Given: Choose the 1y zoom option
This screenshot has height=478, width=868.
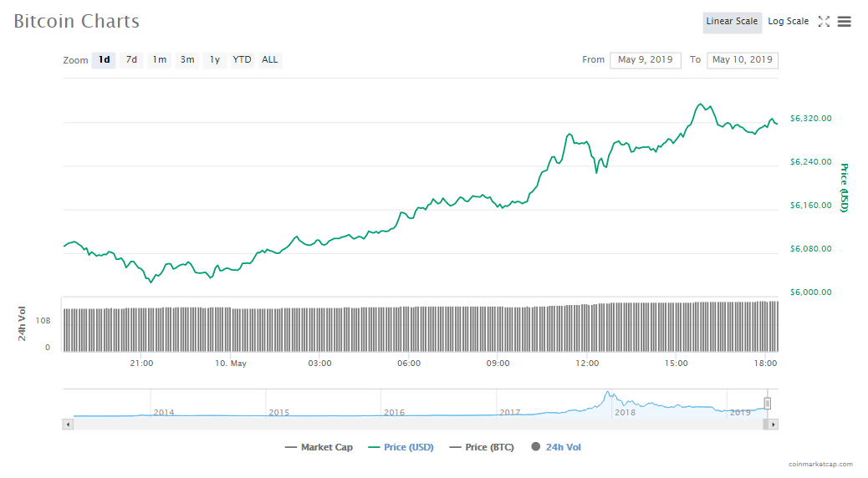Looking at the screenshot, I should click(215, 60).
